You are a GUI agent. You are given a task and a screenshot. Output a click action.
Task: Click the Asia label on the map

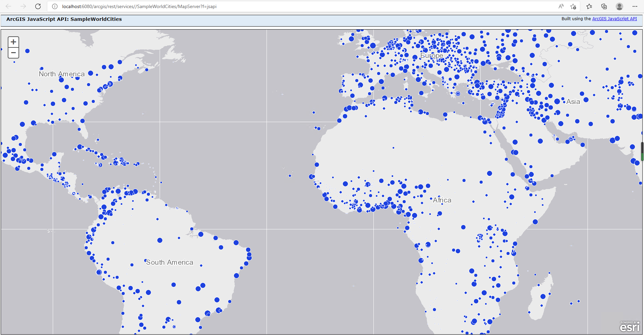[573, 102]
